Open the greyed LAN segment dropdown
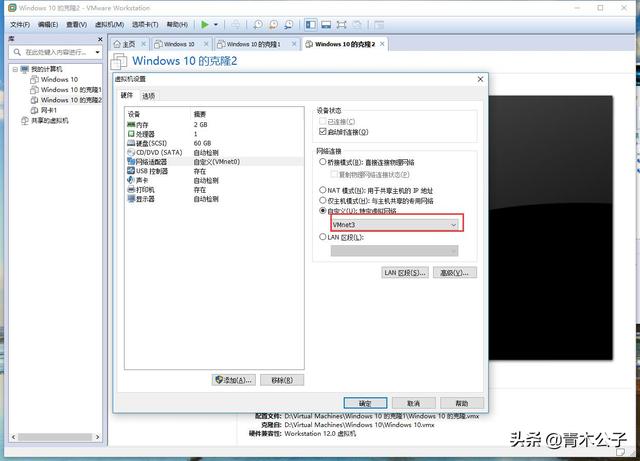The height and width of the screenshot is (461, 640). tap(394, 251)
